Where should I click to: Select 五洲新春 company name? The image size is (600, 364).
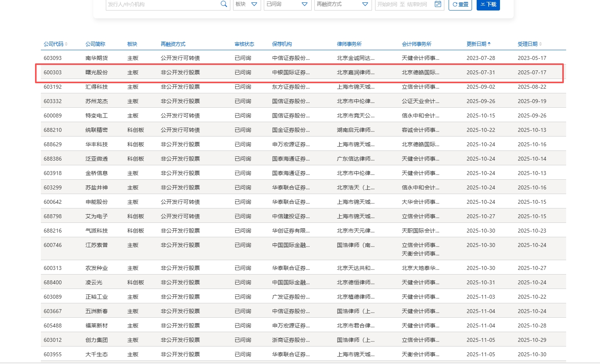(x=96, y=311)
